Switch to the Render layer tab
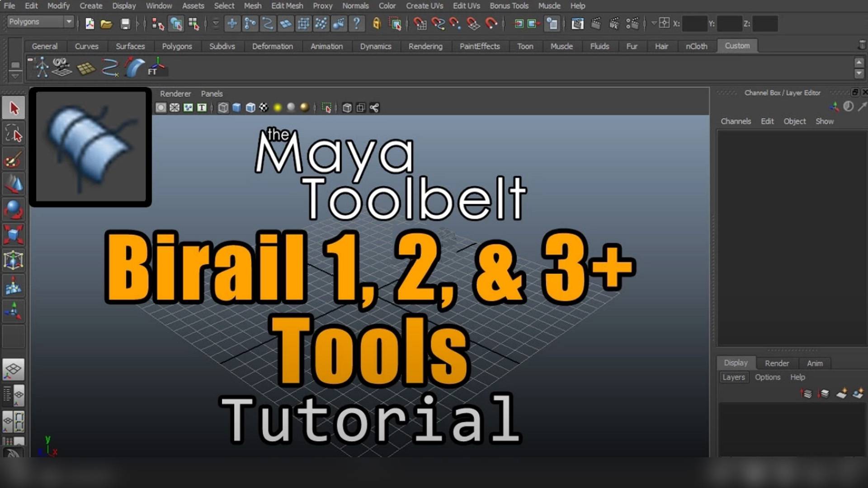 pos(777,363)
